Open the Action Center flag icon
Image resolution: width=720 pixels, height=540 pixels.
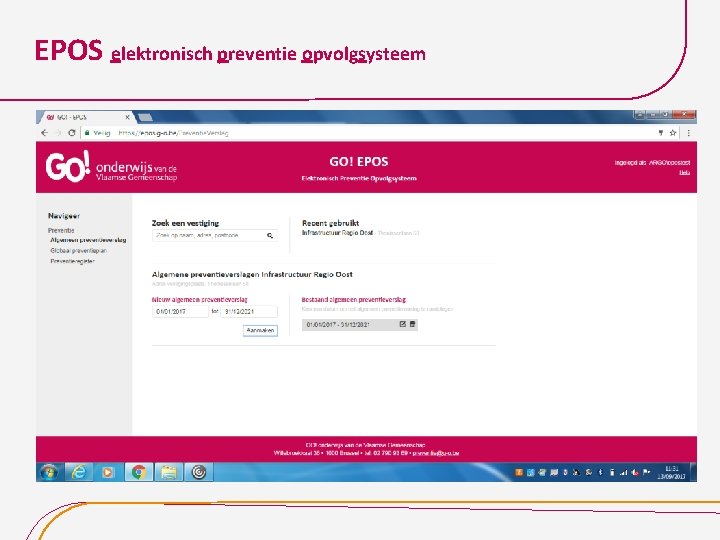tap(647, 472)
